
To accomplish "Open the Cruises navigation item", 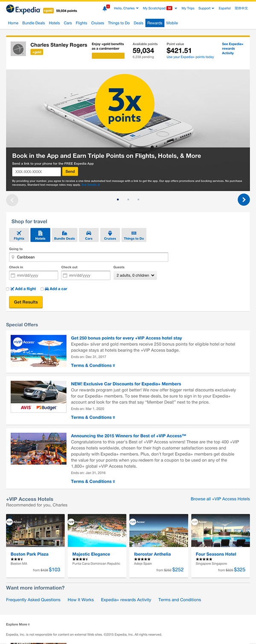I will tap(97, 23).
